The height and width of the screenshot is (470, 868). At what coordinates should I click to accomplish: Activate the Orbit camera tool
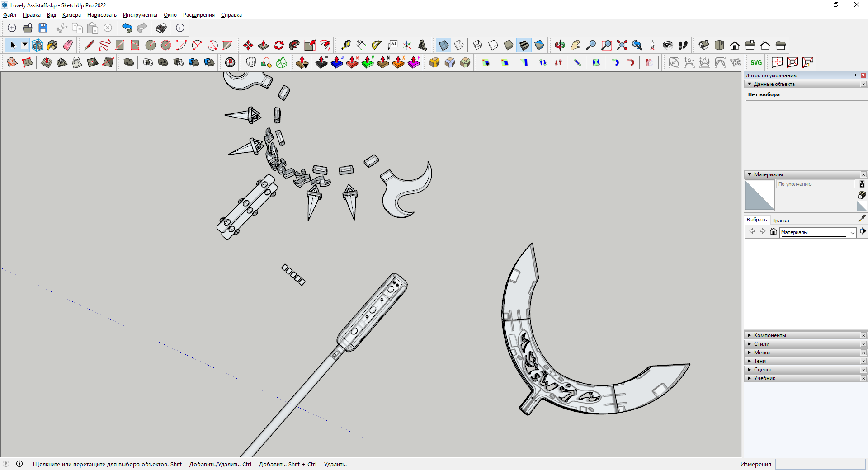[560, 45]
